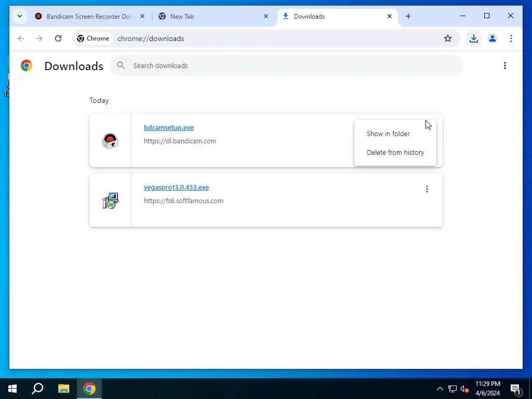Choose Delete from history
The height and width of the screenshot is (399, 532).
(x=395, y=152)
